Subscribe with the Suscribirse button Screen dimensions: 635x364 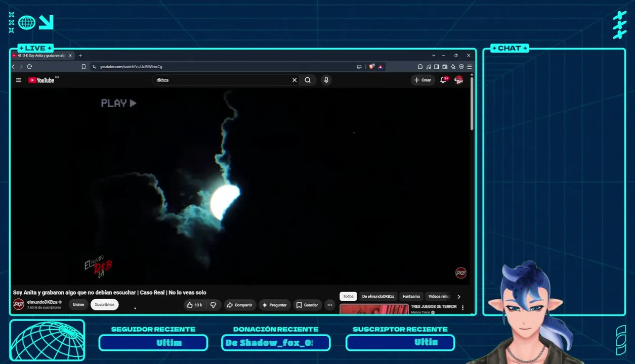(105, 305)
